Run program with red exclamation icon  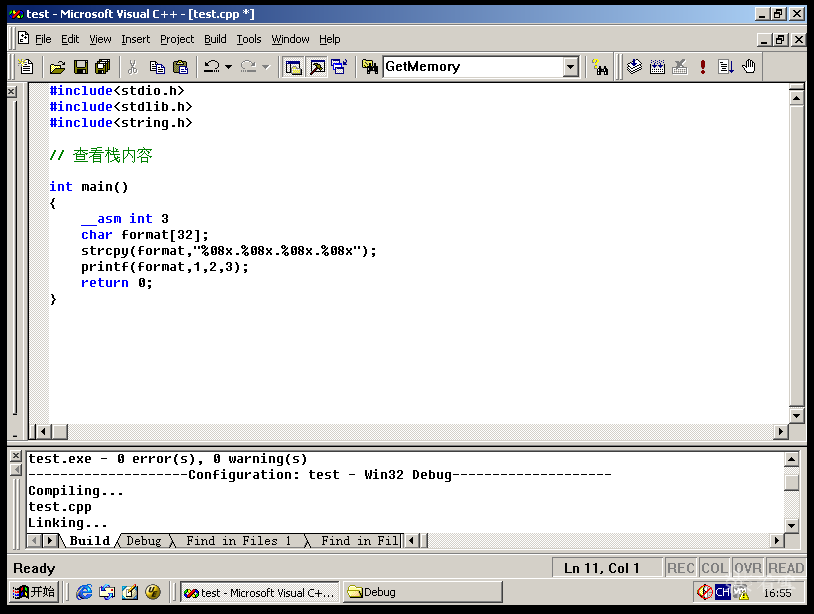coord(702,67)
